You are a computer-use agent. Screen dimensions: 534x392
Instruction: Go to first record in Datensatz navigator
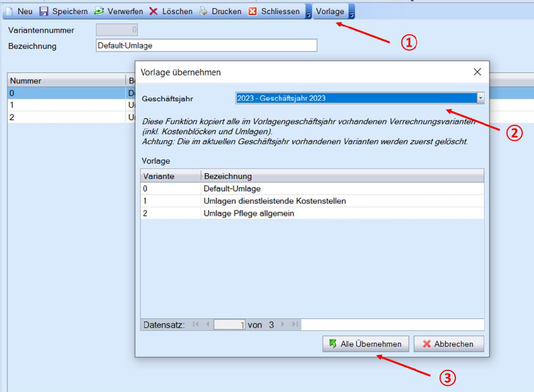tap(196, 324)
